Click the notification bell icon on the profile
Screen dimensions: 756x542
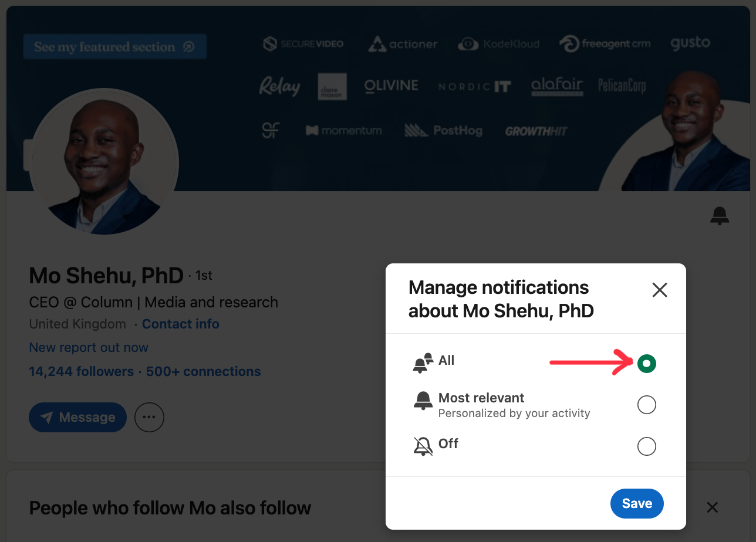(x=719, y=216)
